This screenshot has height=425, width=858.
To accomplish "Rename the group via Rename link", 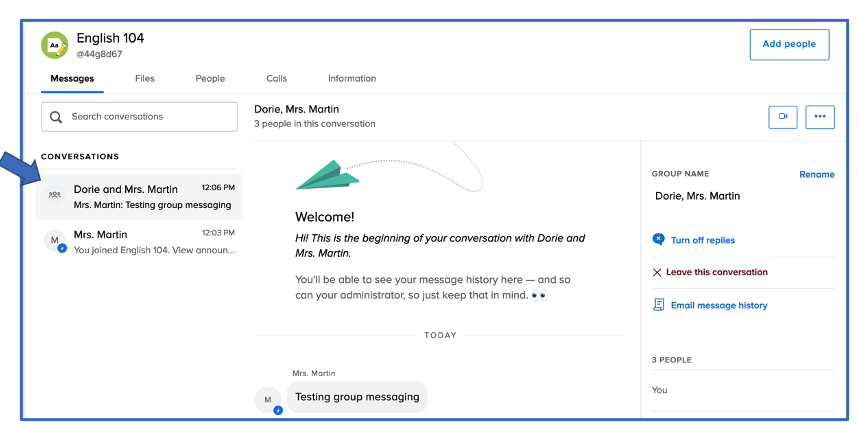I will [816, 174].
